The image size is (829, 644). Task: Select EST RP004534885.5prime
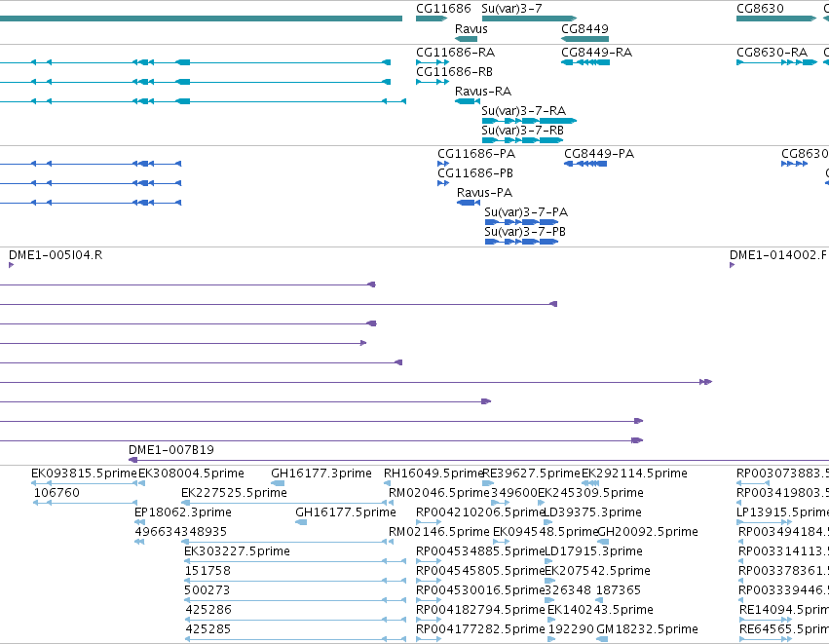point(480,551)
